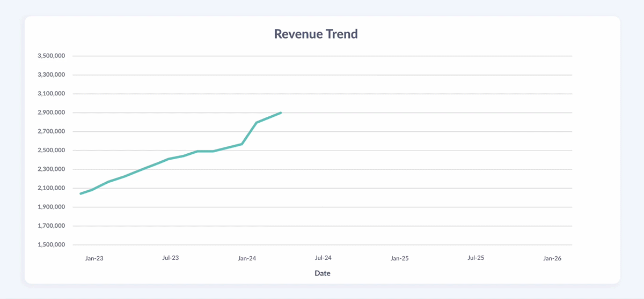The width and height of the screenshot is (644, 299).
Task: Click the Jan-25 x-axis label
Action: [399, 258]
